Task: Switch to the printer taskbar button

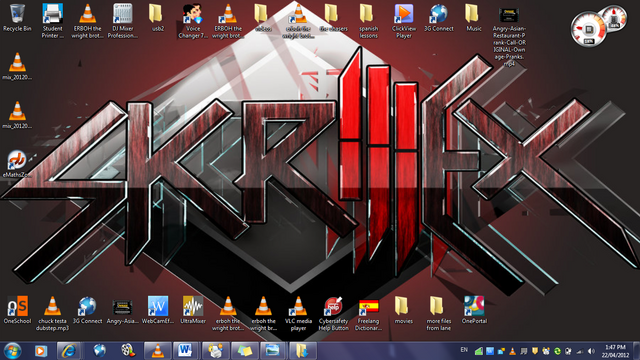Action: (x=216, y=351)
